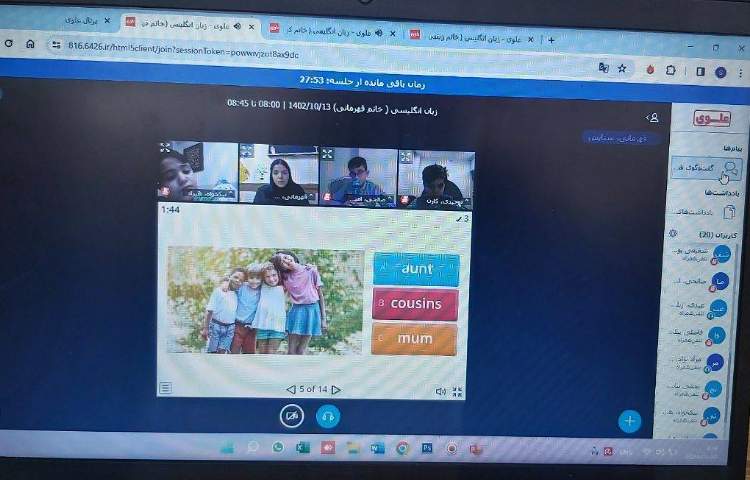Screen dimensions: 750x480
Task: Click the '5 of 14' slide counter
Action: click(x=313, y=389)
